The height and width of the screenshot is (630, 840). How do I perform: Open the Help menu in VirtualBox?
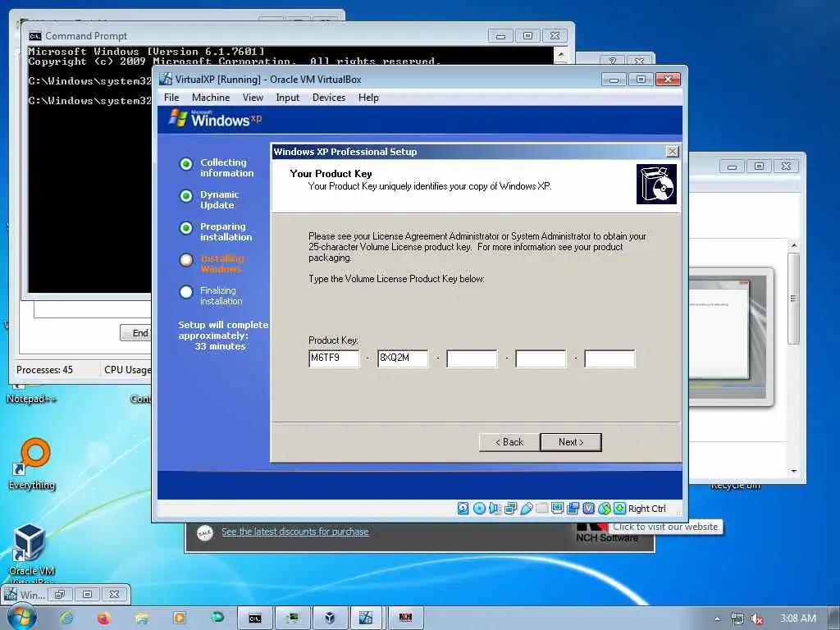tap(368, 98)
